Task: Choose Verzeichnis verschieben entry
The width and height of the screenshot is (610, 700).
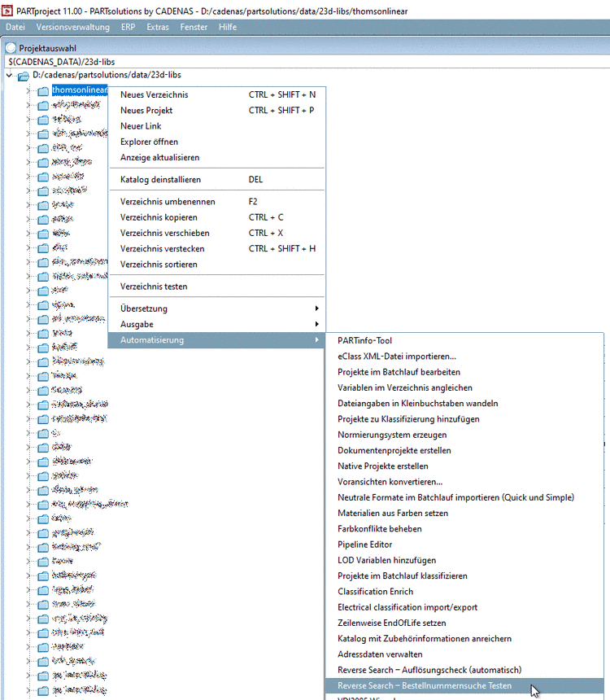Action: pos(217,233)
